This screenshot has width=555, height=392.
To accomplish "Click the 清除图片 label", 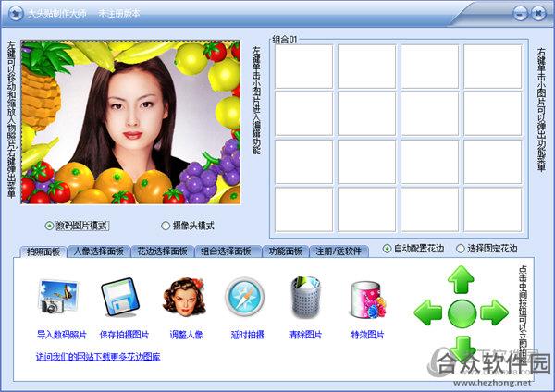I will (x=305, y=335).
